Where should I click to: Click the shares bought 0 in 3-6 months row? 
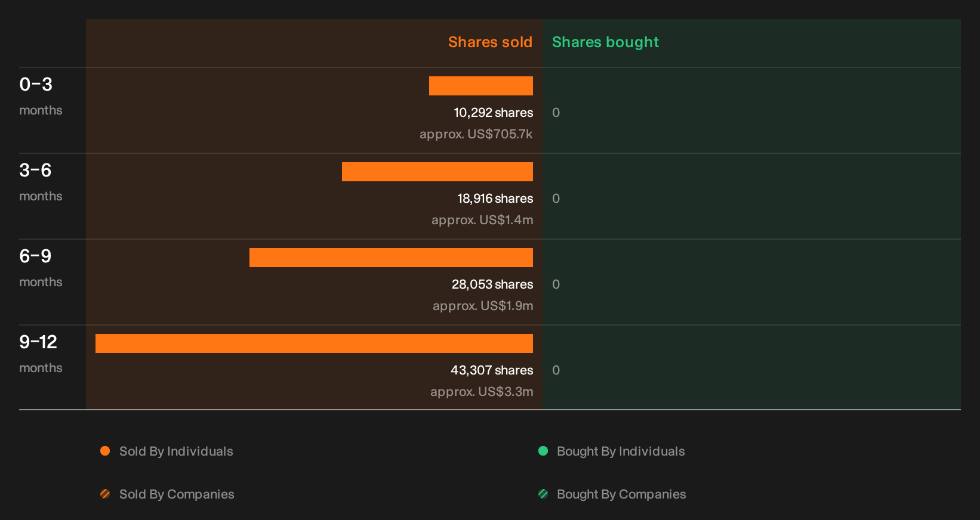click(556, 199)
